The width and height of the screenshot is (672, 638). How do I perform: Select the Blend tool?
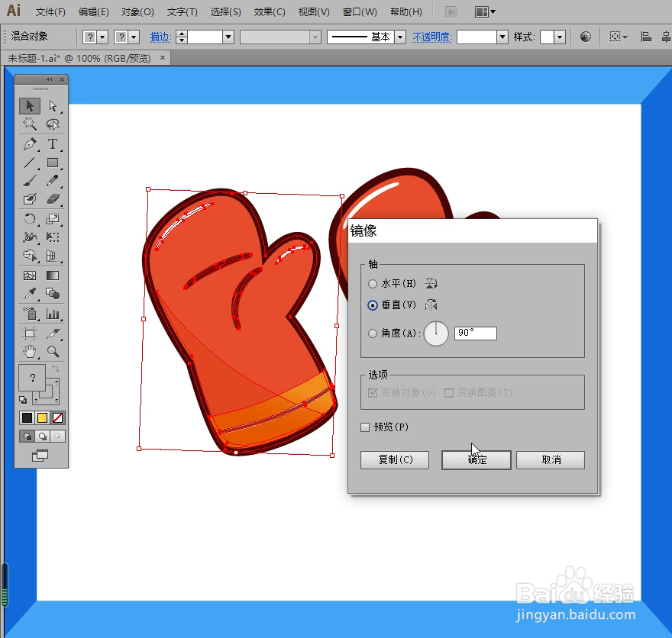(x=53, y=294)
